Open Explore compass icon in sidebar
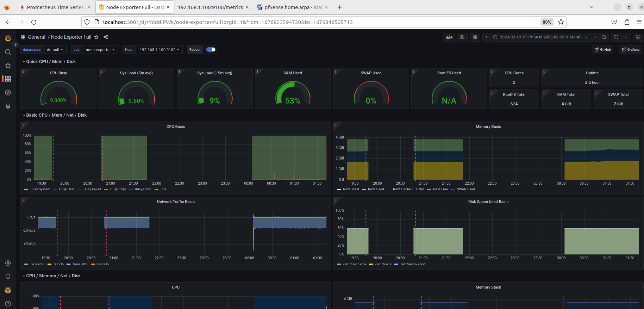This screenshot has width=644, height=309. click(8, 93)
